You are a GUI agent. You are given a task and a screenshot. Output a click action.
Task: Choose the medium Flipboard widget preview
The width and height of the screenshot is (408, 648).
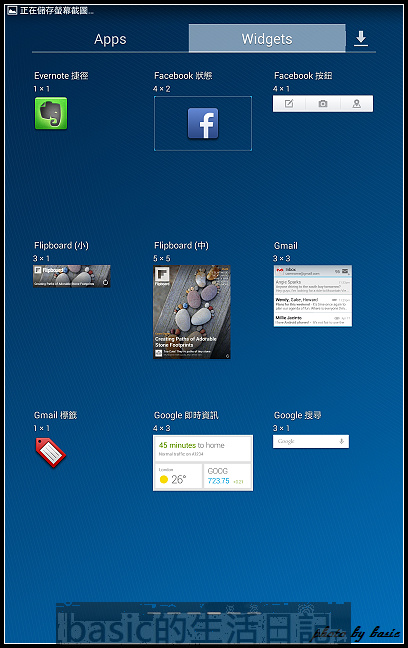click(x=192, y=312)
